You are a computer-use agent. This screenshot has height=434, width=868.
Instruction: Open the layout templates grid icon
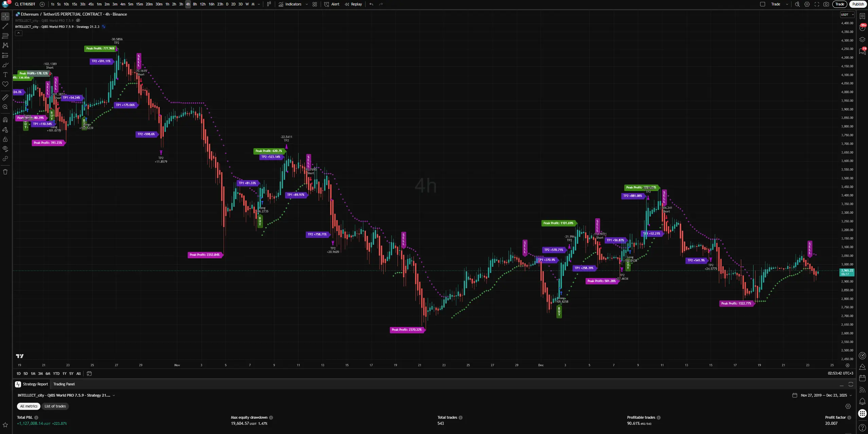coord(315,4)
